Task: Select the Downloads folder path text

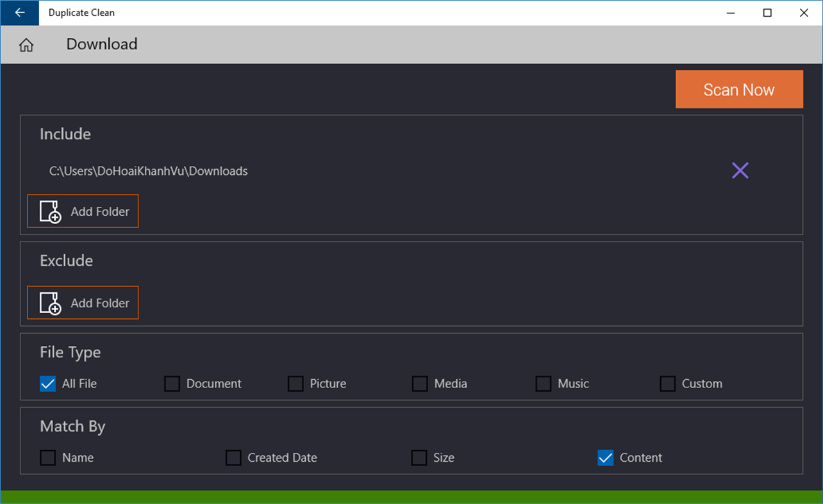Action: [x=147, y=170]
